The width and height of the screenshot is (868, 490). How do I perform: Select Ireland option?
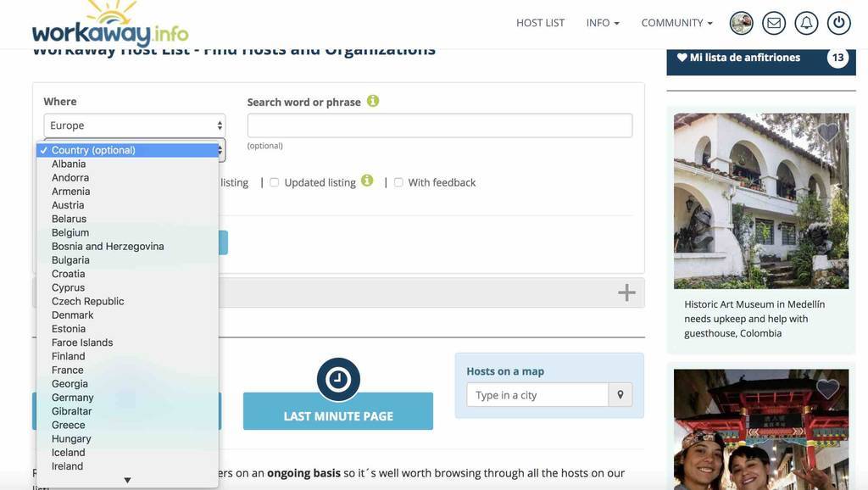click(127, 466)
